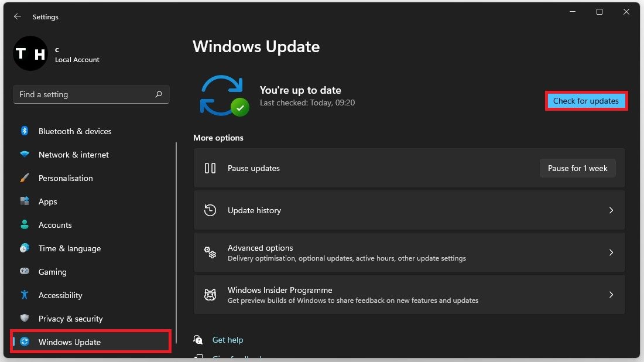Open Advanced options row
The width and height of the screenshot is (644, 362).
pos(409,252)
